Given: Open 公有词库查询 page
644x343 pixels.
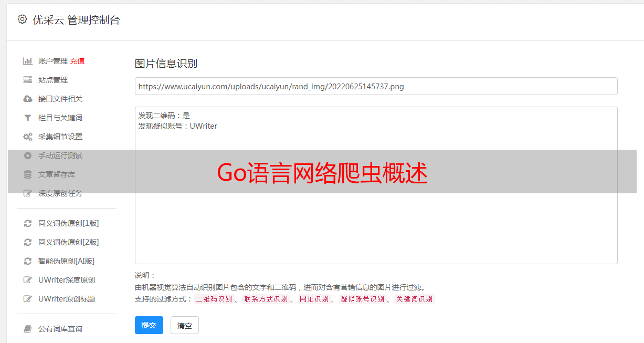Looking at the screenshot, I should [60, 329].
